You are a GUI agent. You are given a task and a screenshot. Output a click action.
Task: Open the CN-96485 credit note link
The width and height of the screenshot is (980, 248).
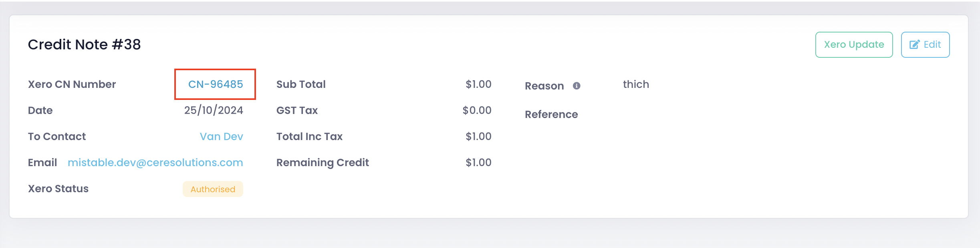[216, 84]
